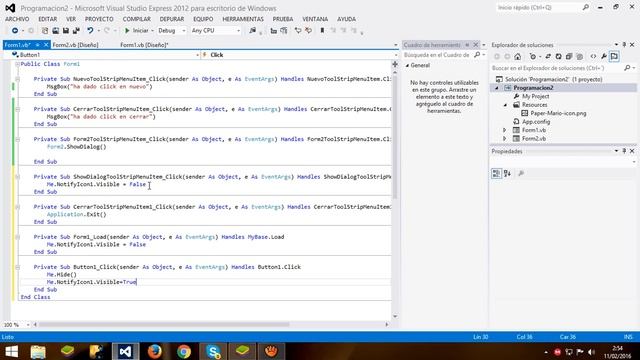This screenshot has height=360, width=640.
Task: Open the COMPILAR menu
Action: coord(137,19)
